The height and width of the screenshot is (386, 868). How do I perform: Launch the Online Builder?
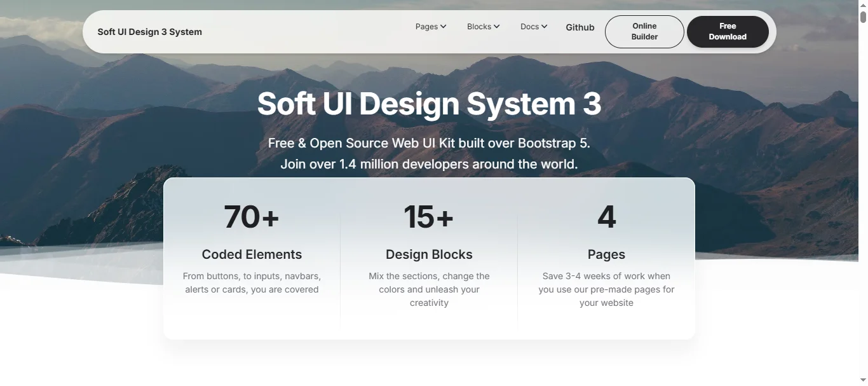click(644, 31)
